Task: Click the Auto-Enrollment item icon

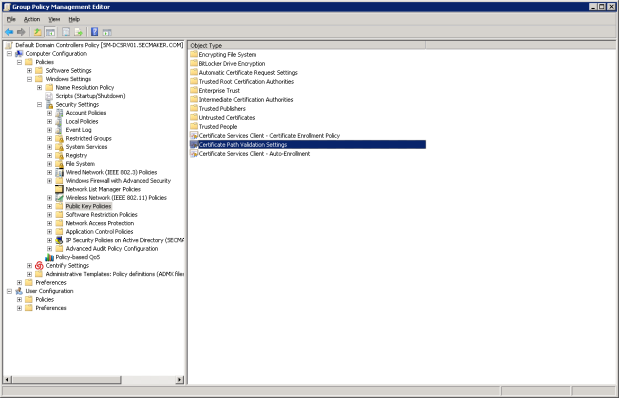Action: pos(194,154)
